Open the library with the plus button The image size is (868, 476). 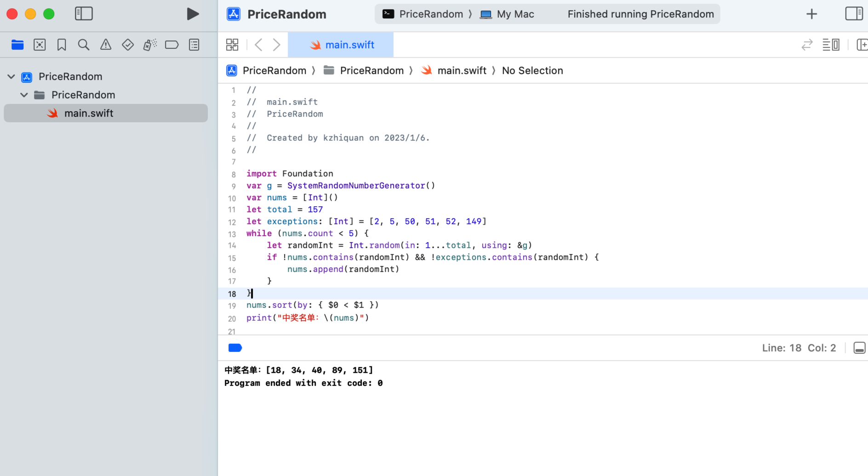click(811, 14)
